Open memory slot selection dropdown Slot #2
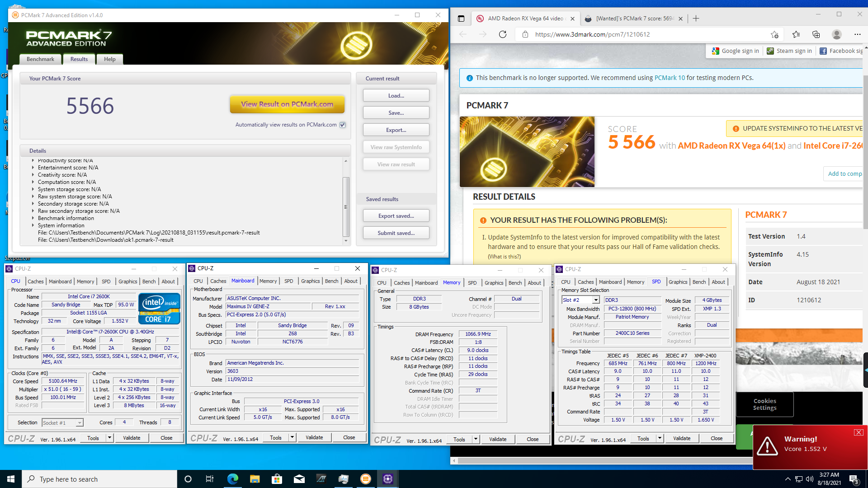This screenshot has width=868, height=488. [596, 300]
